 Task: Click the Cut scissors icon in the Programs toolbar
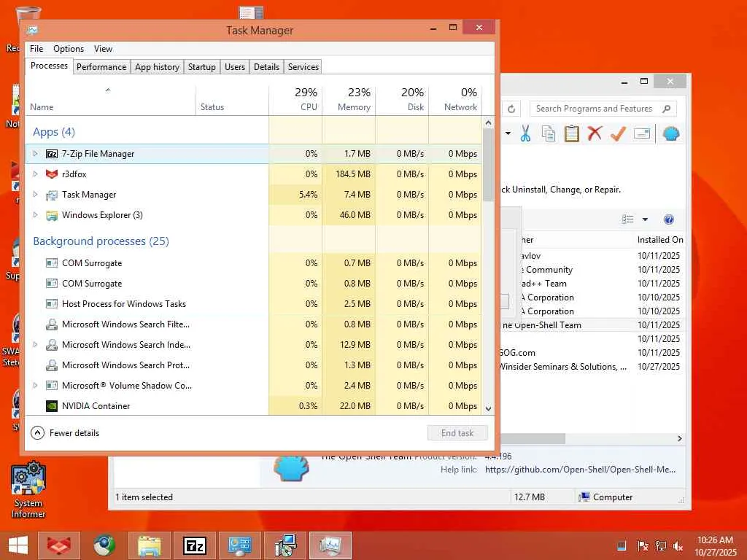(525, 134)
